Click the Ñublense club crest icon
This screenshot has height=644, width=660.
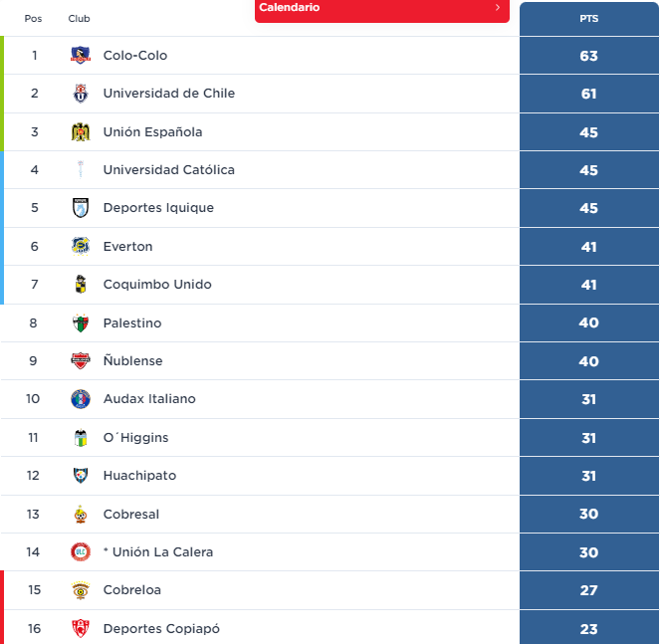tap(81, 361)
